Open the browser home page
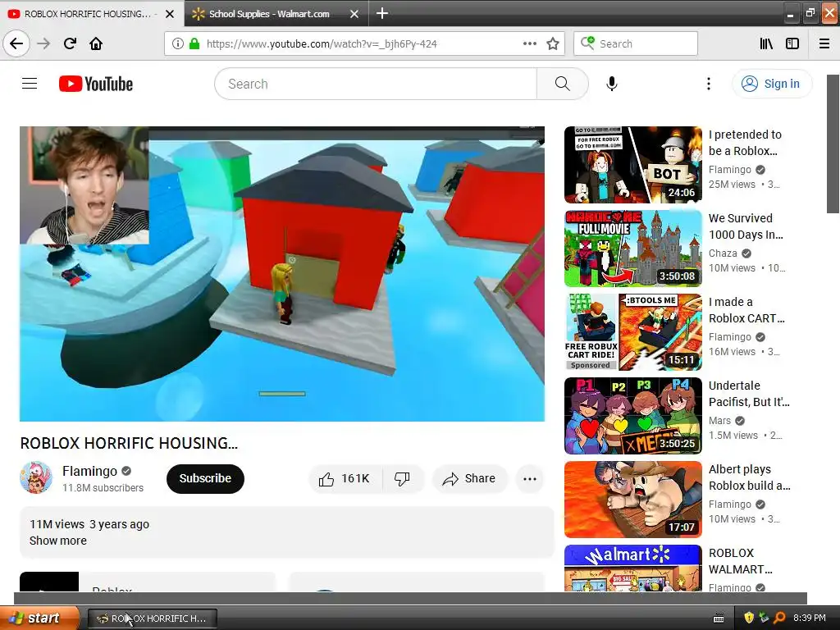This screenshot has height=630, width=840. click(x=96, y=43)
